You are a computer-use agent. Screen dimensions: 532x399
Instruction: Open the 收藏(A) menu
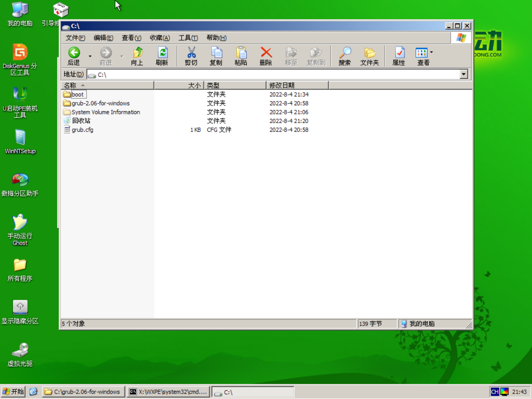[x=160, y=37]
